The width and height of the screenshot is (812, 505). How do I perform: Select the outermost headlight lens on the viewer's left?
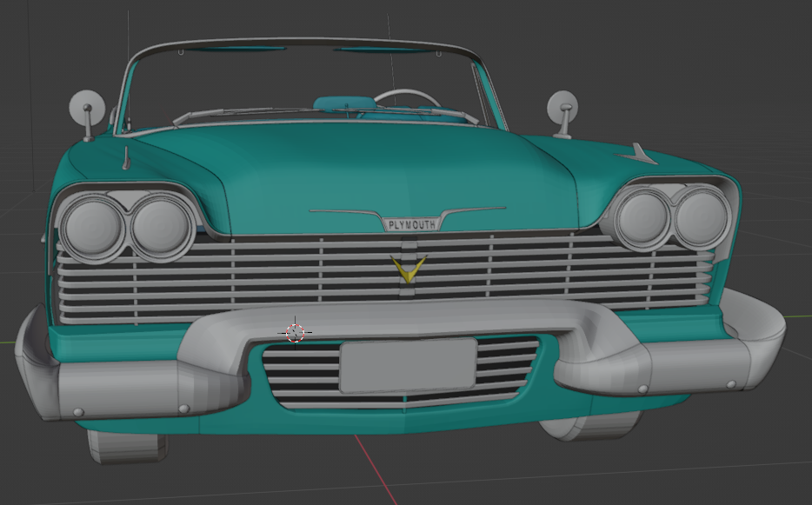(93, 227)
